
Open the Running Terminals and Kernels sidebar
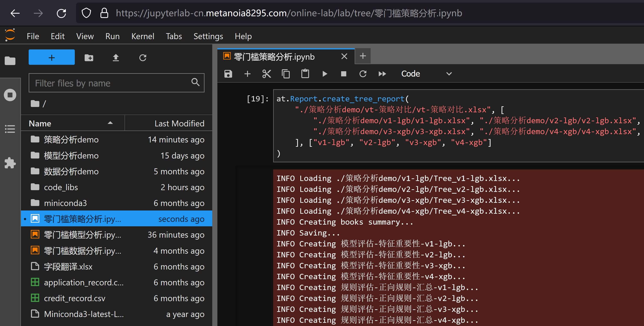10,95
